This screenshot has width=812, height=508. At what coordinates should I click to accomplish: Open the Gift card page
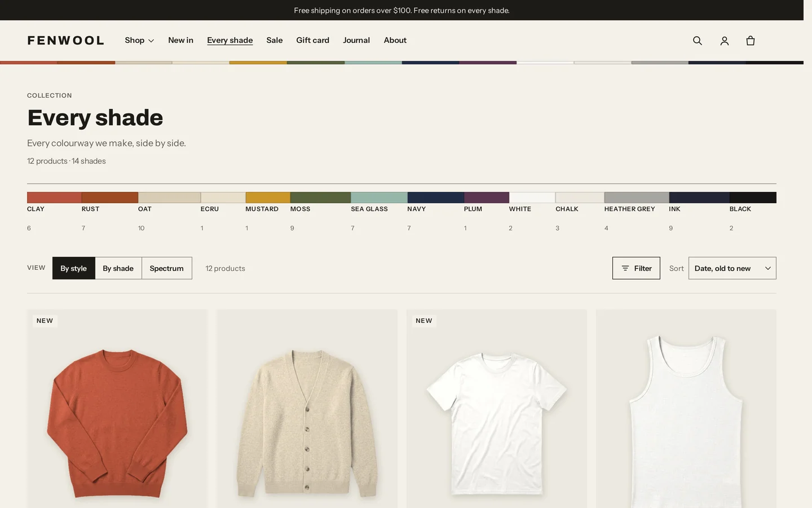313,40
